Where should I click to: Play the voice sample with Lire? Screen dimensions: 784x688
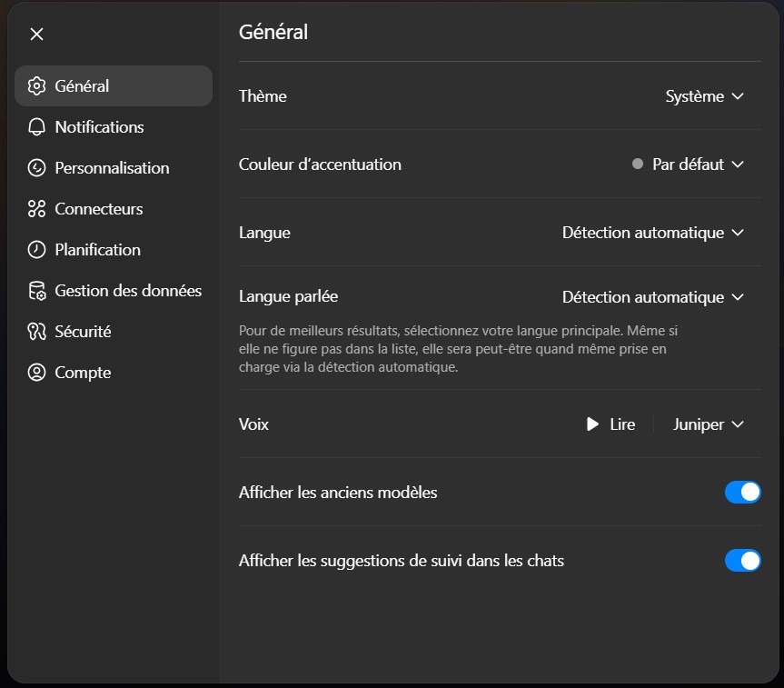[610, 424]
